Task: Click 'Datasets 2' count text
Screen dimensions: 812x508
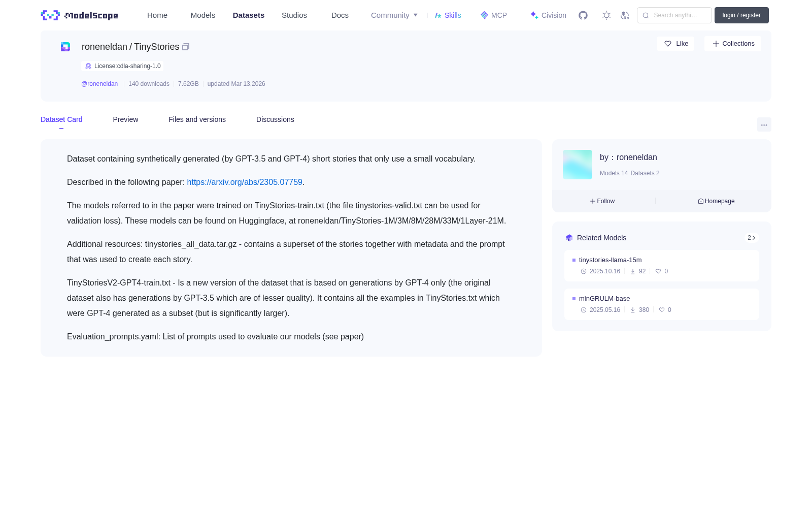Action: (x=645, y=173)
